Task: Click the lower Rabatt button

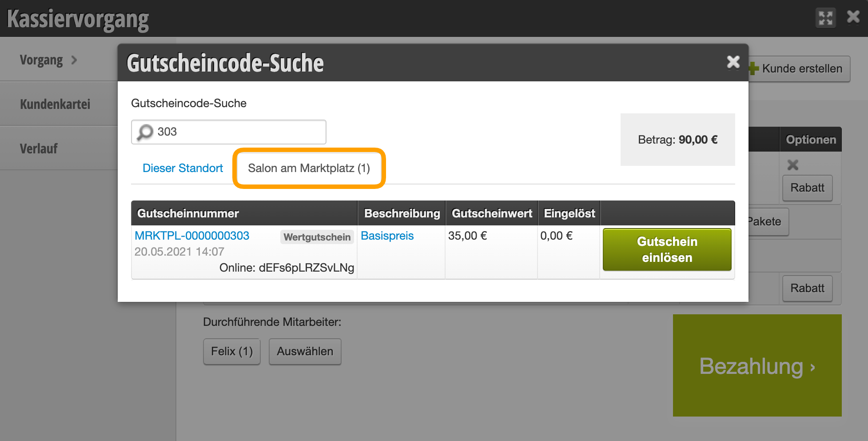Action: tap(807, 288)
